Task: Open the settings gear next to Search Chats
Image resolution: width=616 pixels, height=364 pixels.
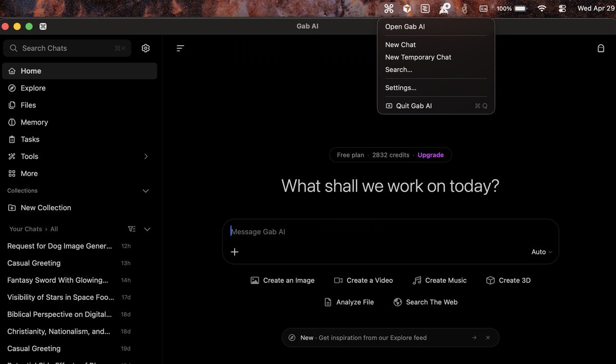Action: coord(146,48)
